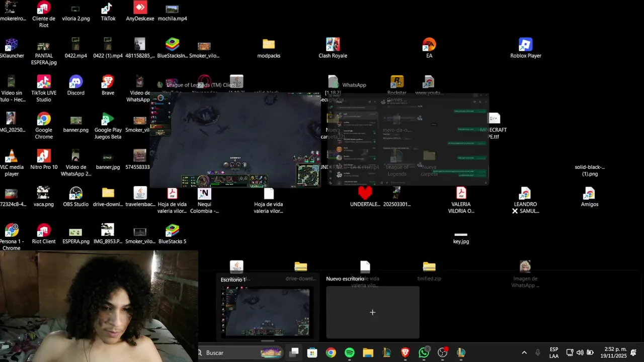Open viloria 2.png on the desktop
644x362 pixels.
(76, 13)
